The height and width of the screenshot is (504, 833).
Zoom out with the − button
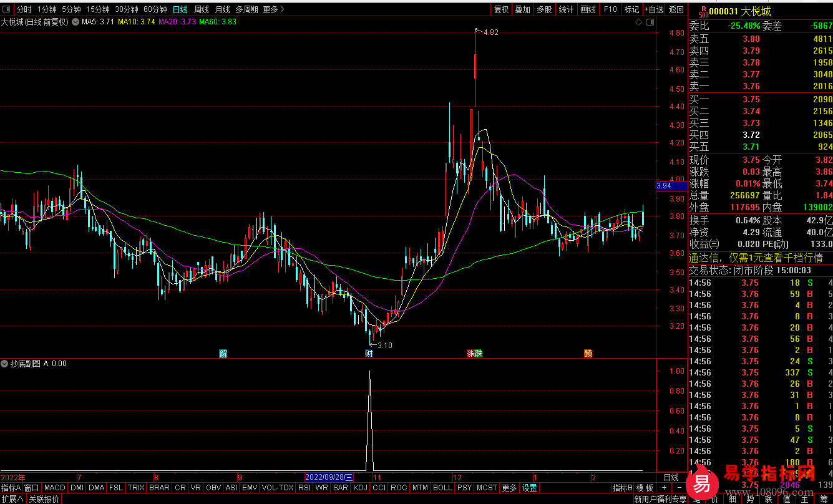[x=679, y=488]
